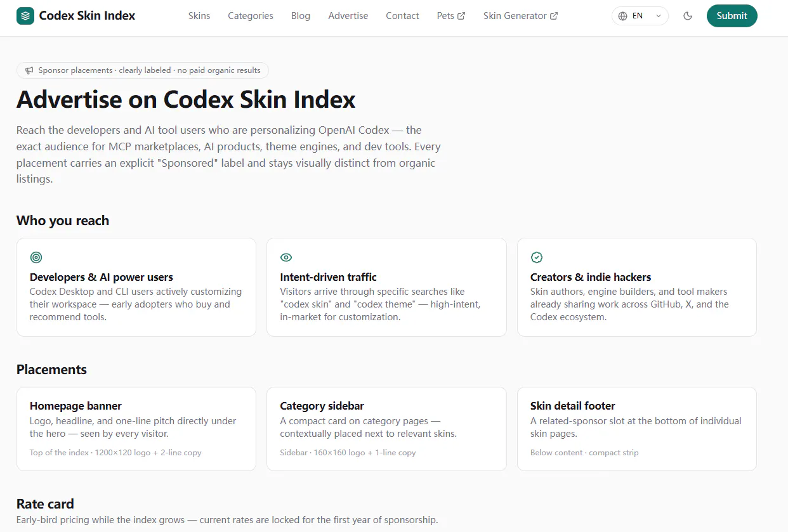Click the Creators & indie hackers heading

[x=591, y=277]
